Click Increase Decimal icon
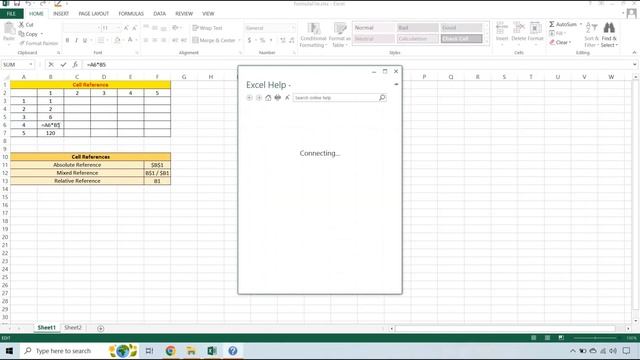640x360 pixels. coord(282,40)
